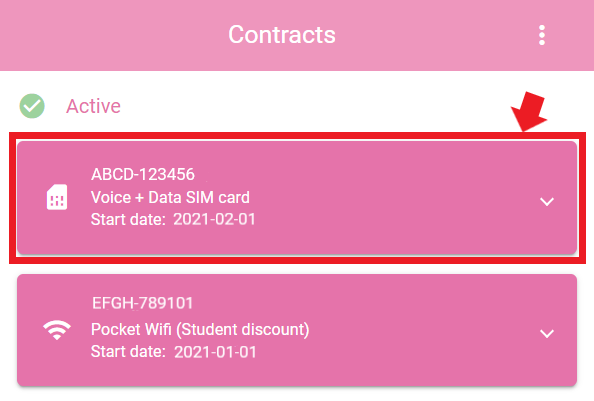
Task: Click the SIM card icon
Action: 57,197
